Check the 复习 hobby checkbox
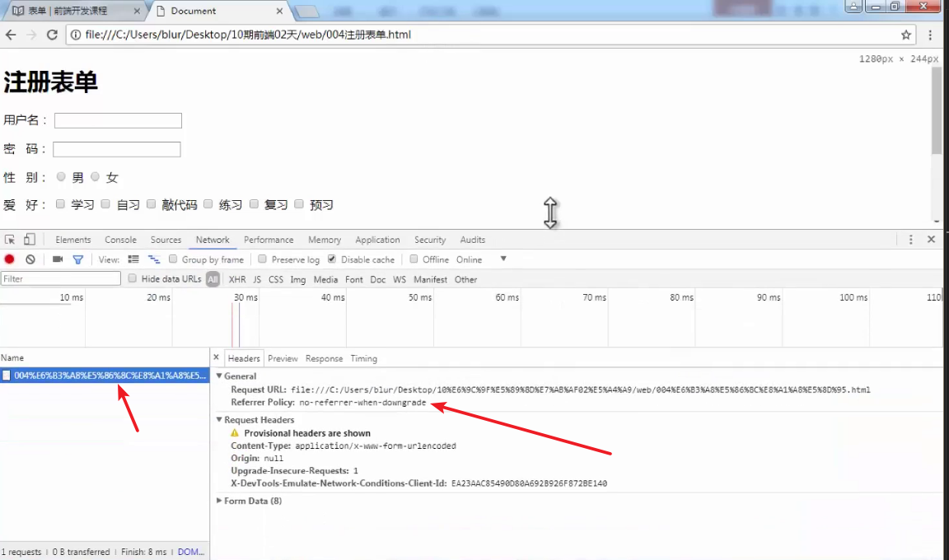Image resolution: width=949 pixels, height=560 pixels. pos(255,203)
